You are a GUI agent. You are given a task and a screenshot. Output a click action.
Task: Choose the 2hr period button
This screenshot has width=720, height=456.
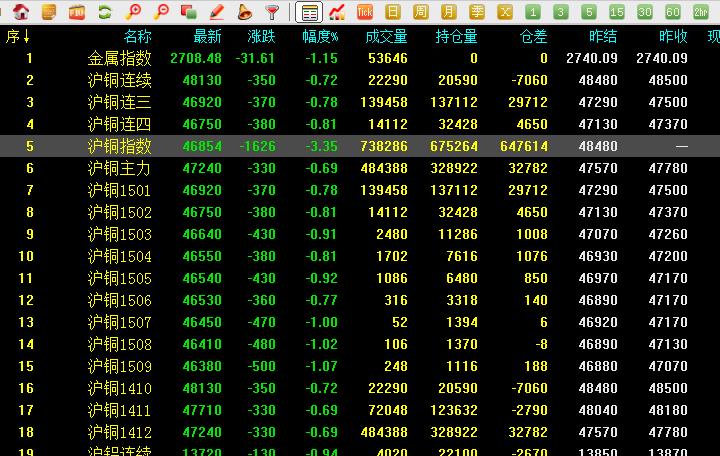point(701,12)
